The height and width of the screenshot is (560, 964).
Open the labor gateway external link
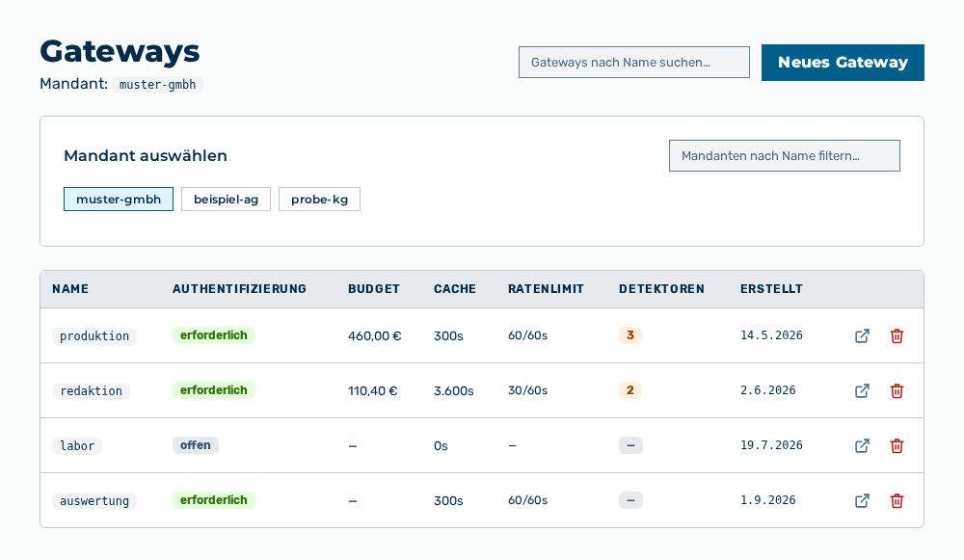(862, 445)
